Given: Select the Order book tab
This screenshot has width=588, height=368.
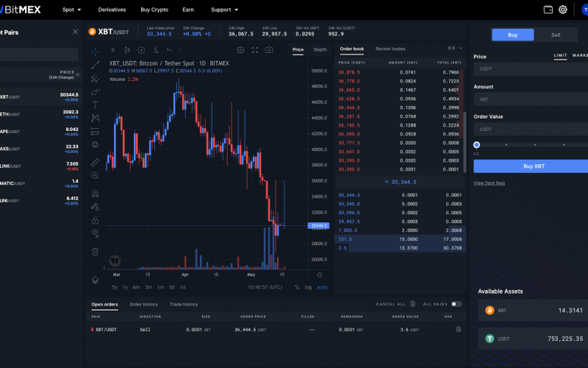Looking at the screenshot, I should click(x=352, y=49).
